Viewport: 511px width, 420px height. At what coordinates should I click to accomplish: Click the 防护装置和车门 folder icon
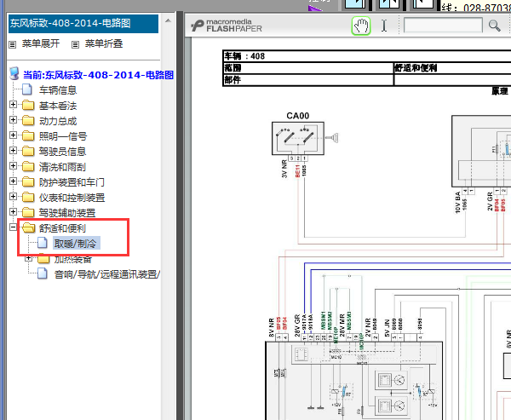28,181
